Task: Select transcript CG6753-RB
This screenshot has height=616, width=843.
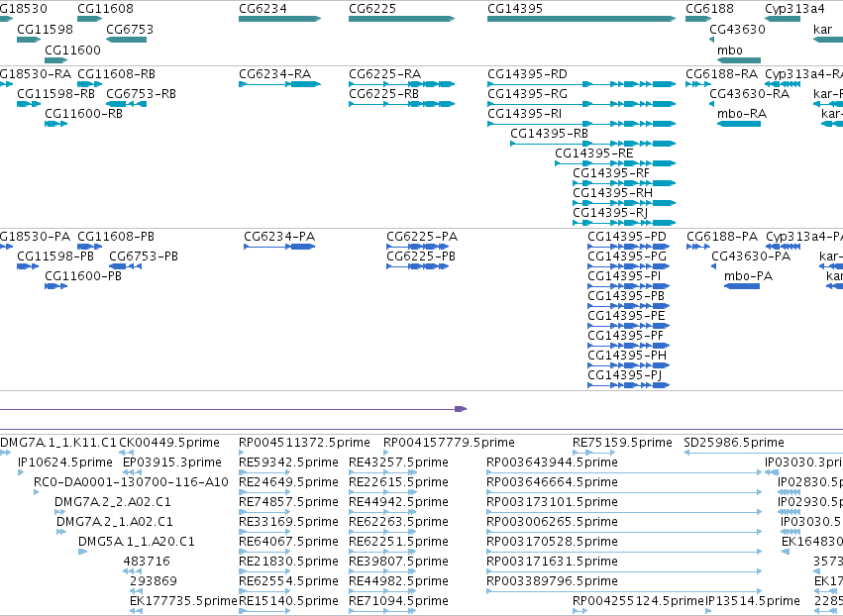Action: [141, 94]
